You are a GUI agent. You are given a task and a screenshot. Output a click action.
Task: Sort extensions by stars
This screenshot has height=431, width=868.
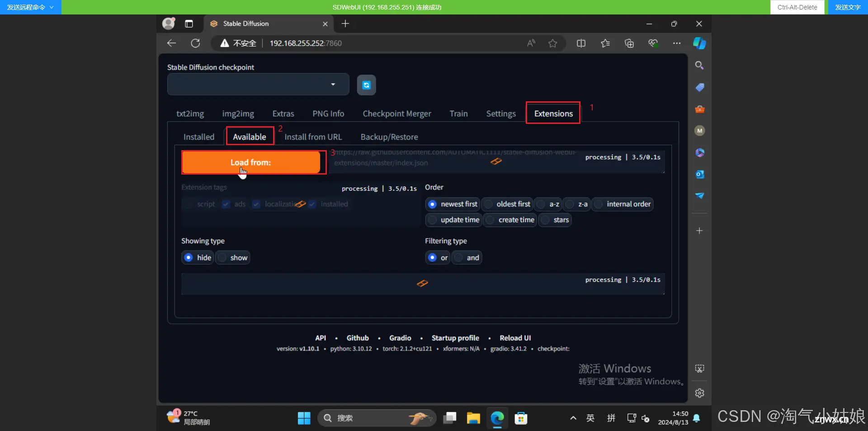pos(555,220)
